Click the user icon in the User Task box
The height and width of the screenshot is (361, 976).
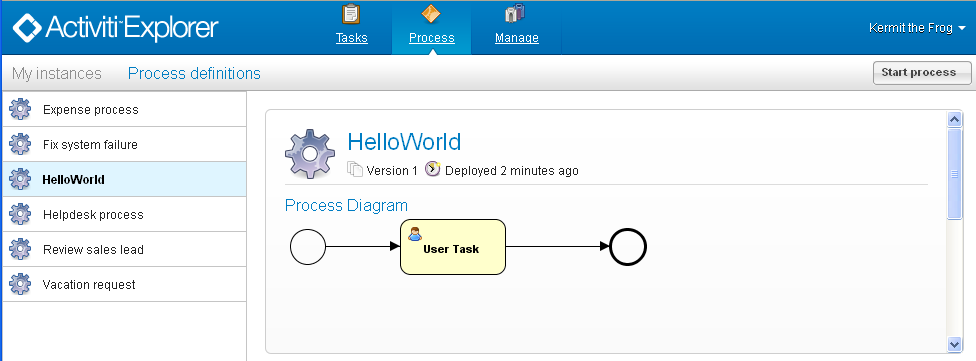pyautogui.click(x=414, y=234)
